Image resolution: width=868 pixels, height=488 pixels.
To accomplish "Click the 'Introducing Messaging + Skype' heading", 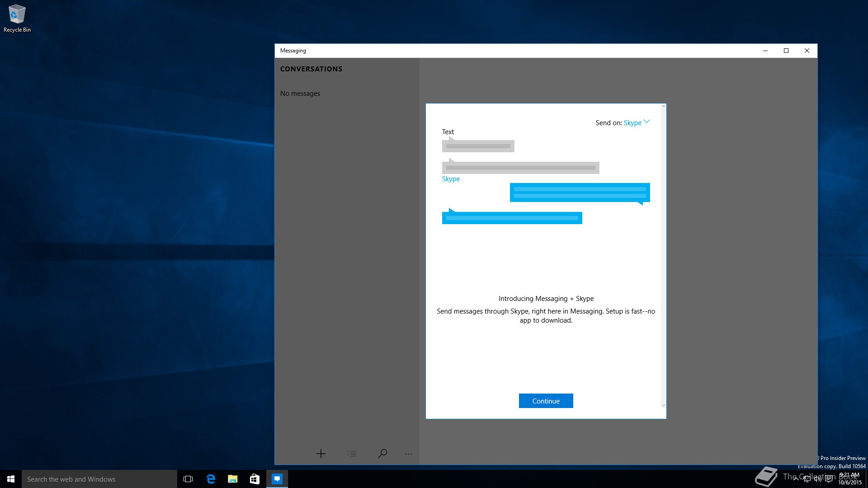I will [x=546, y=299].
